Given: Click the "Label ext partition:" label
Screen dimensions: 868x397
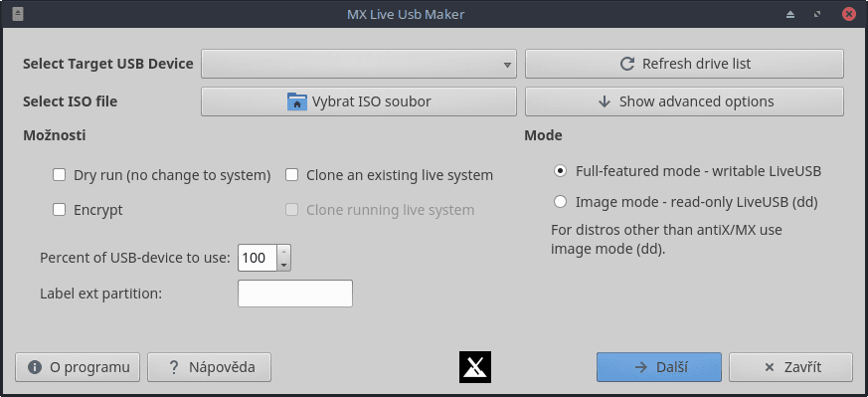Looking at the screenshot, I should (100, 294).
